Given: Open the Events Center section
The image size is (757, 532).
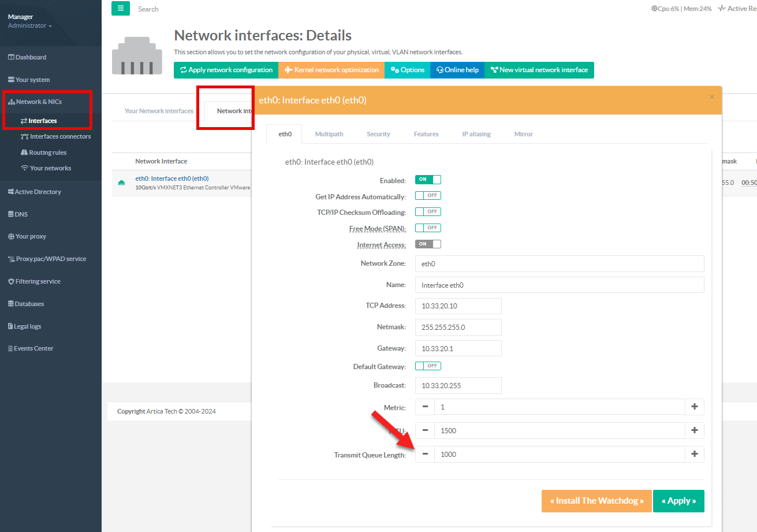Looking at the screenshot, I should click(x=33, y=348).
